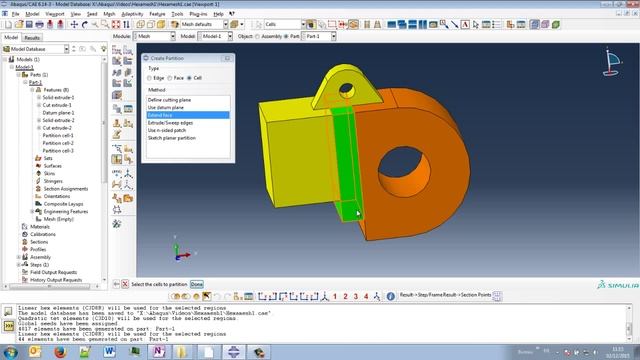Image resolution: width=640 pixels, height=360 pixels.
Task: Select the Rotate view tool
Action: tap(84, 24)
